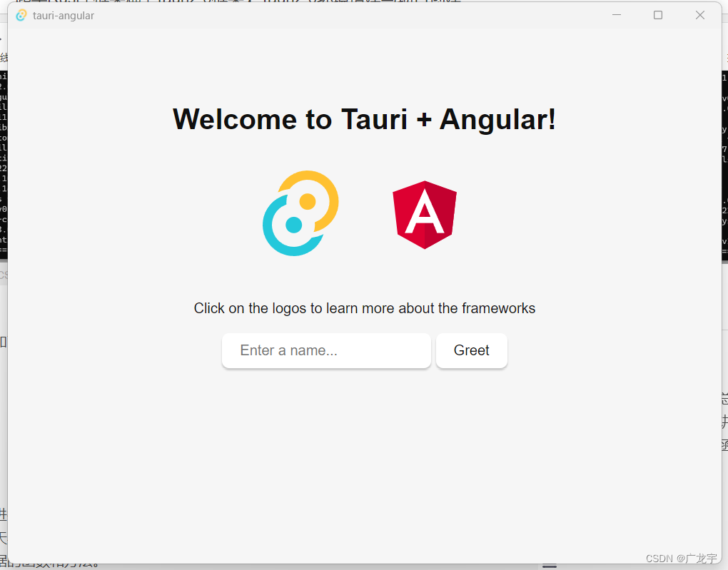Click the CSDN watermark text
This screenshot has width=728, height=570.
[681, 558]
